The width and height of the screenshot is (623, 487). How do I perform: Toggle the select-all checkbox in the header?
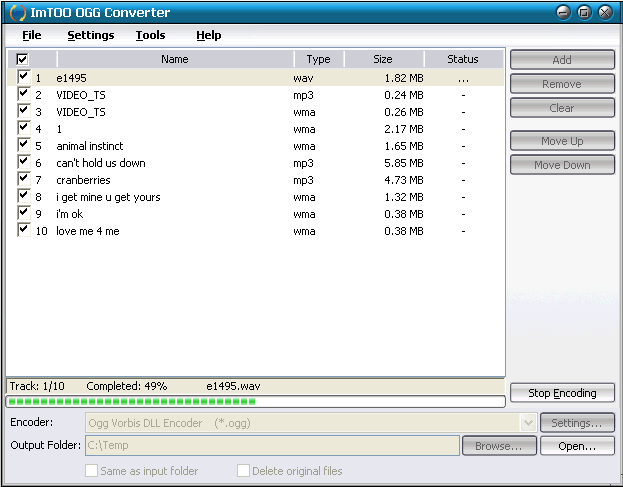pos(23,60)
